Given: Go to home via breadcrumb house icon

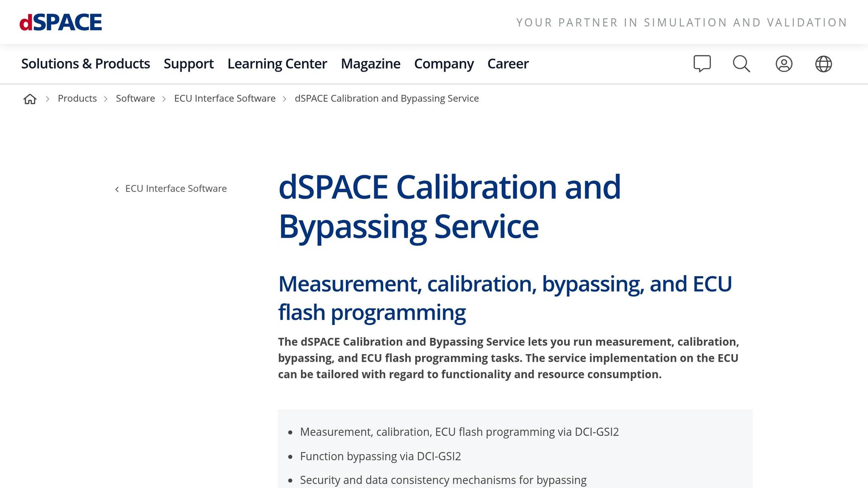Looking at the screenshot, I should coord(30,99).
